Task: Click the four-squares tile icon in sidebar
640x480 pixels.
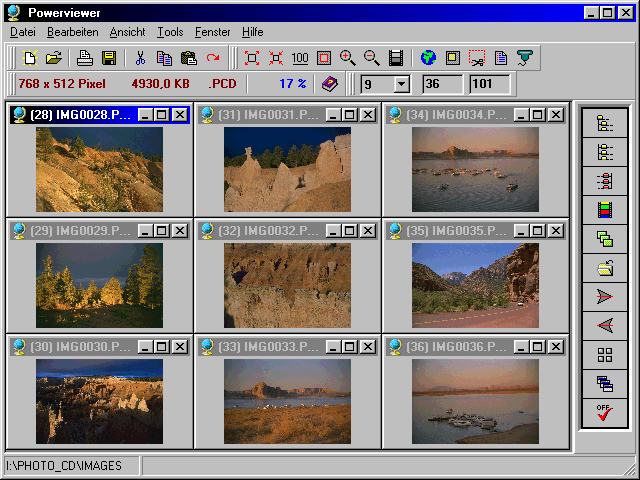Action: click(x=605, y=355)
